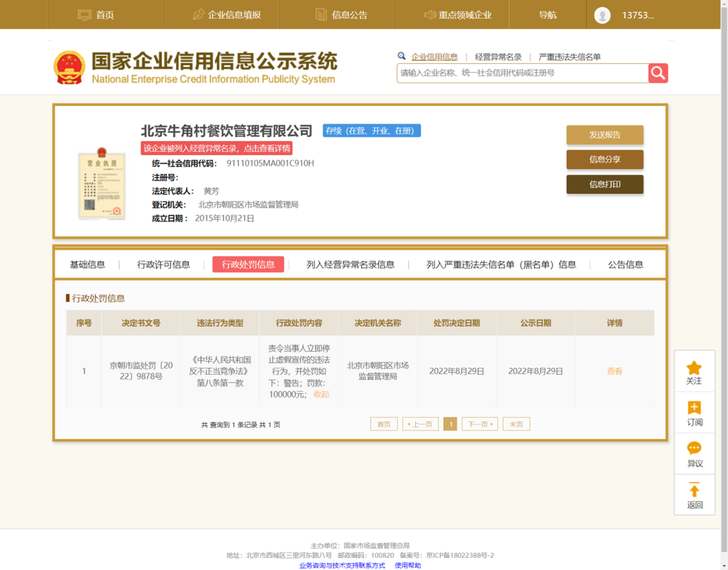The width and height of the screenshot is (728, 570).
Task: Click the 订阅 subscribe icon
Action: pyautogui.click(x=694, y=408)
